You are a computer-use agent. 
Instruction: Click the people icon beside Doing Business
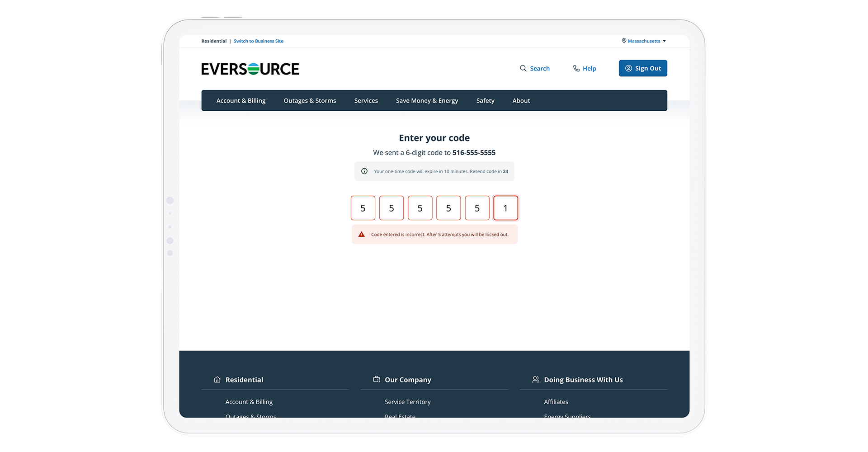(536, 379)
